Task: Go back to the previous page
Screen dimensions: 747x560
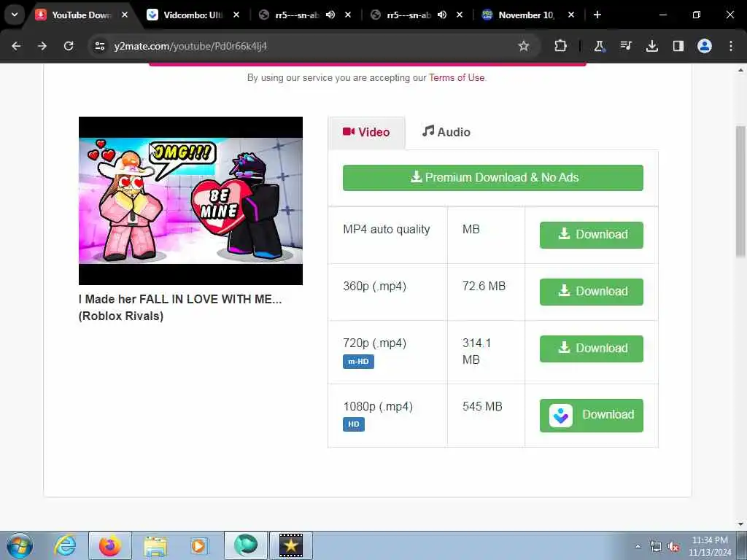Action: point(16,46)
